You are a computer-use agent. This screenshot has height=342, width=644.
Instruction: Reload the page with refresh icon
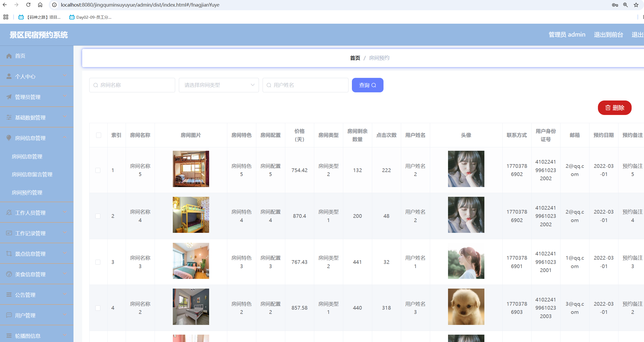coord(28,5)
